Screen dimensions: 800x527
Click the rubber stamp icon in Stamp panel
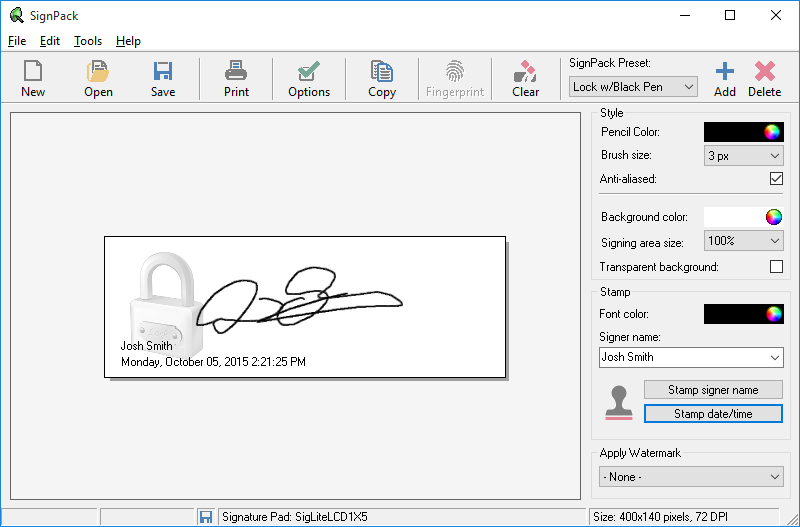[619, 403]
